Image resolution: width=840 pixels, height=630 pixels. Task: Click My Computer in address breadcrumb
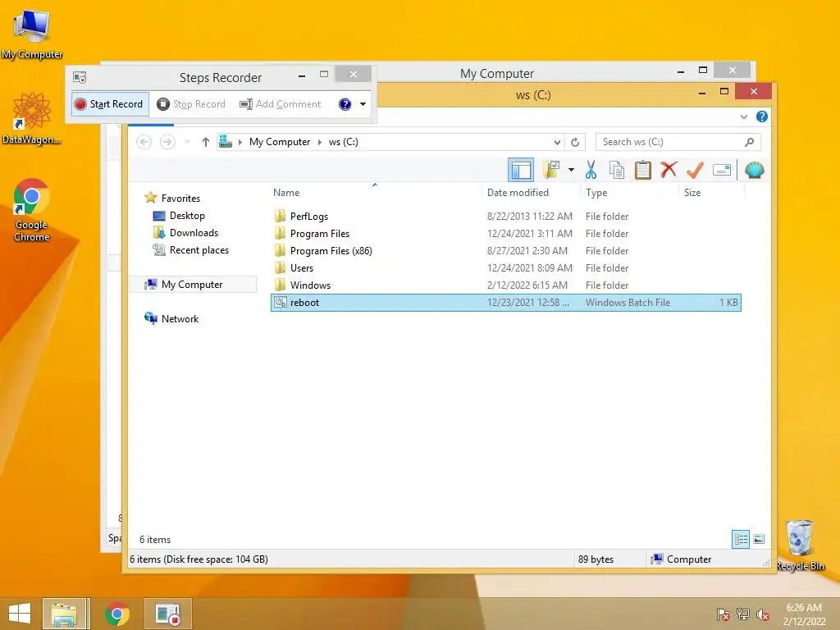tap(280, 142)
